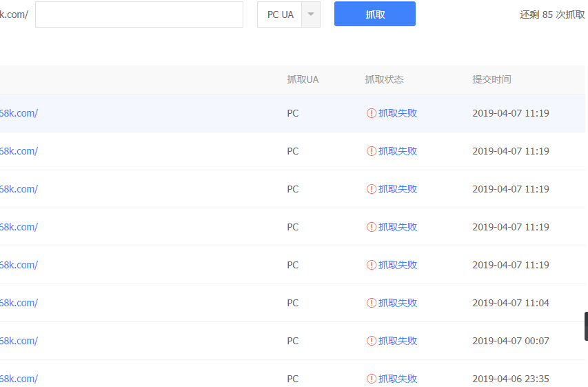Open 抓取失败 link in the 11:04 row
This screenshot has width=588, height=387.
[x=398, y=303]
